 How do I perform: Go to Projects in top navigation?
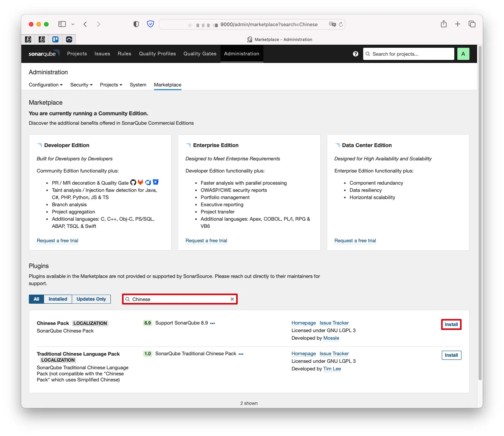click(77, 54)
